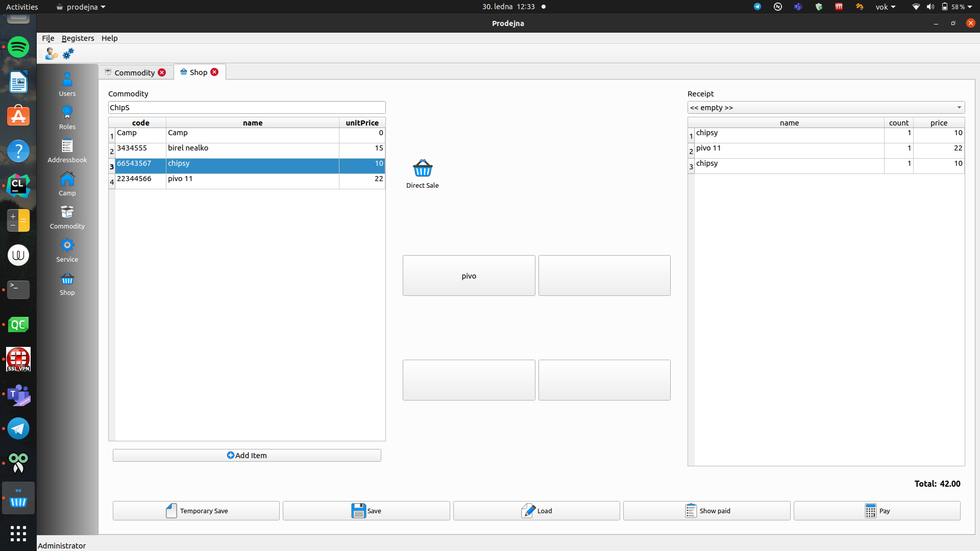Image resolution: width=980 pixels, height=551 pixels.
Task: Click the settings gears toolbar icon
Action: pos(68,54)
